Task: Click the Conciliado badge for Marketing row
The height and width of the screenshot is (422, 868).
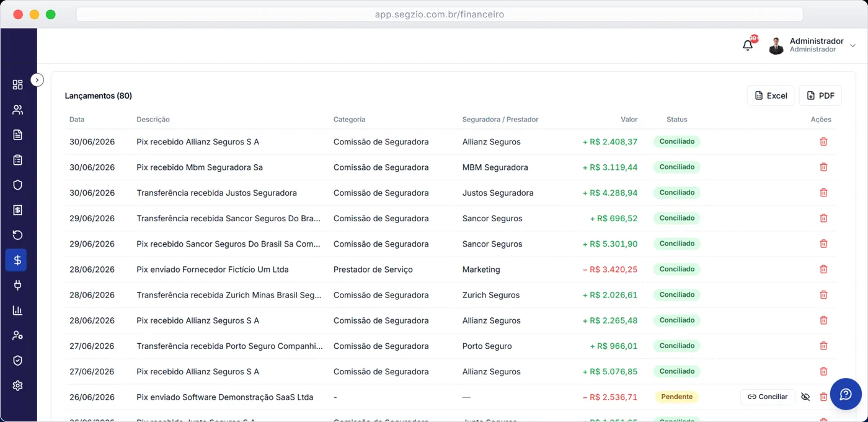Action: coord(677,269)
